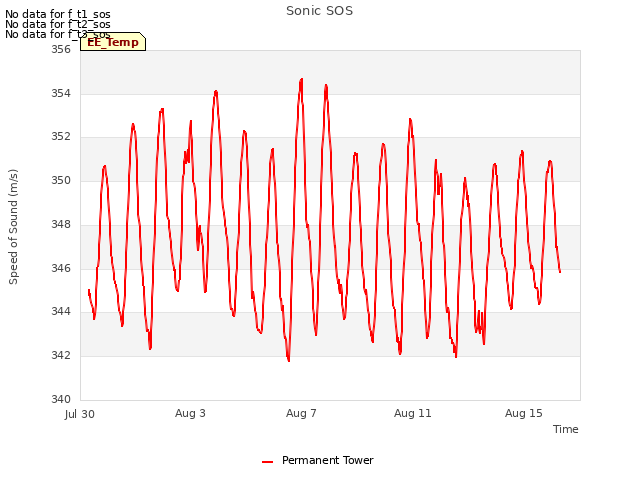Click the Jul 30 date tick label
Viewport: 640px width, 480px height.
click(x=80, y=414)
